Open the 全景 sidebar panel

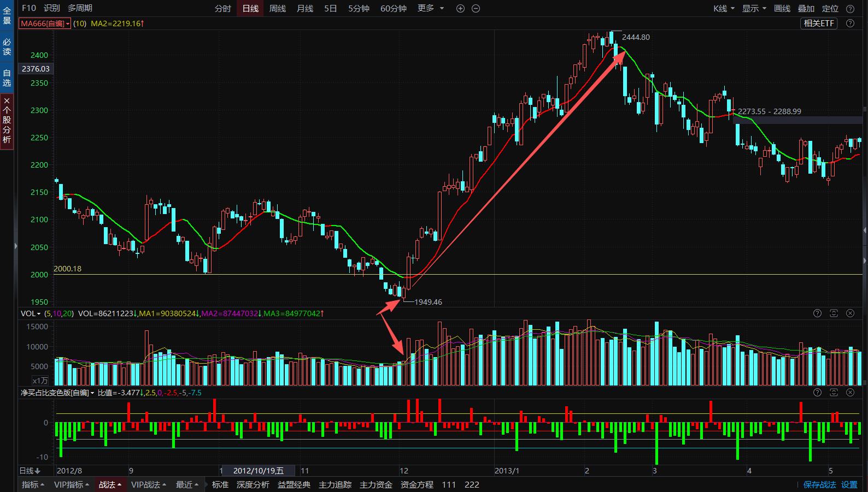pos(7,15)
